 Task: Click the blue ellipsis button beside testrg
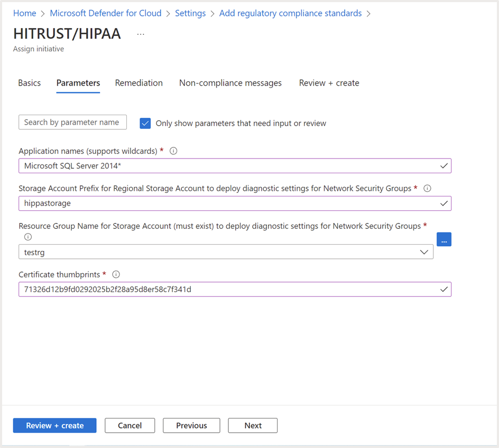[444, 239]
